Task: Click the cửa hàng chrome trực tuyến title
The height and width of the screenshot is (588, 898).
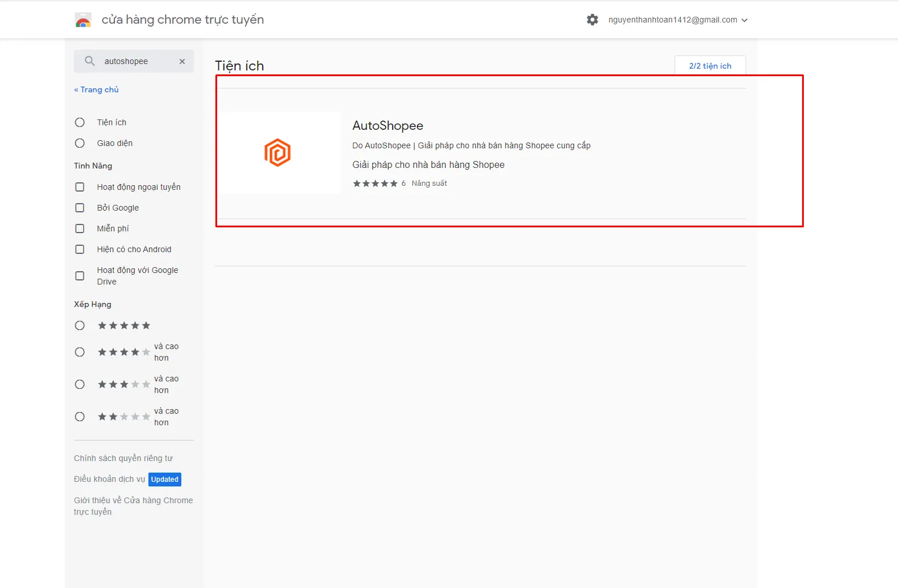Action: click(183, 20)
